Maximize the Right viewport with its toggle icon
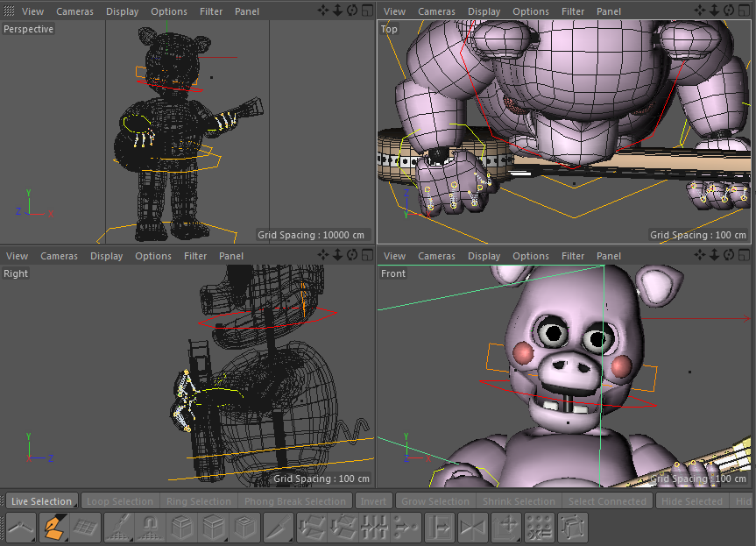Viewport: 756px width, 546px height. point(367,255)
